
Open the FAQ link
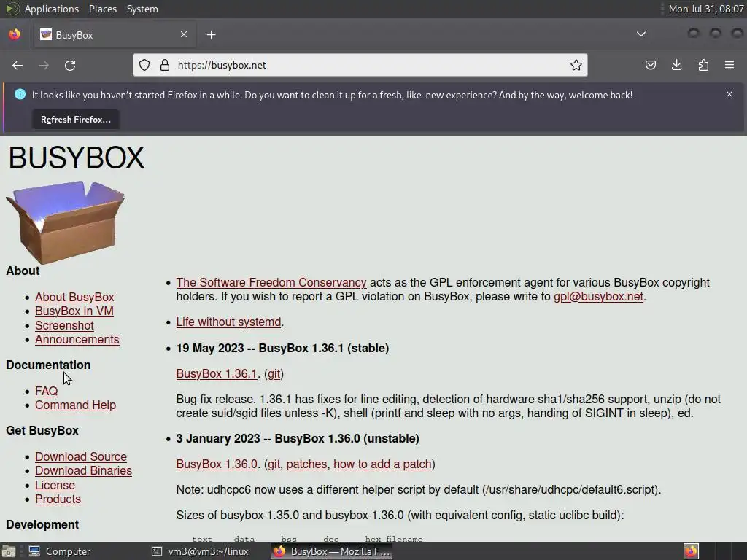[x=46, y=391]
